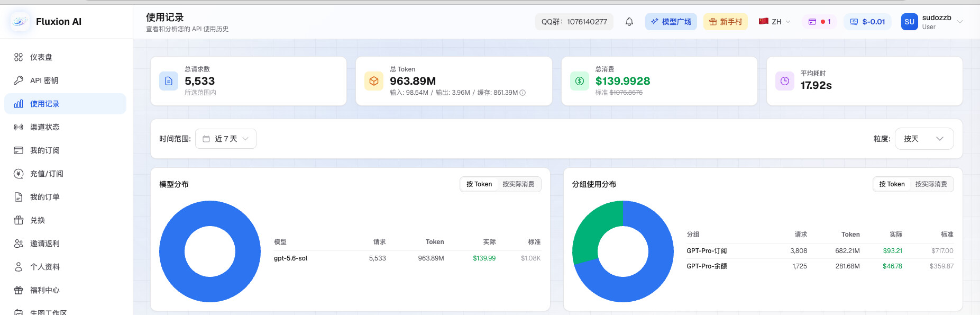This screenshot has height=315, width=980.
Task: Click the 邀请返利 people icon
Action: coord(19,244)
